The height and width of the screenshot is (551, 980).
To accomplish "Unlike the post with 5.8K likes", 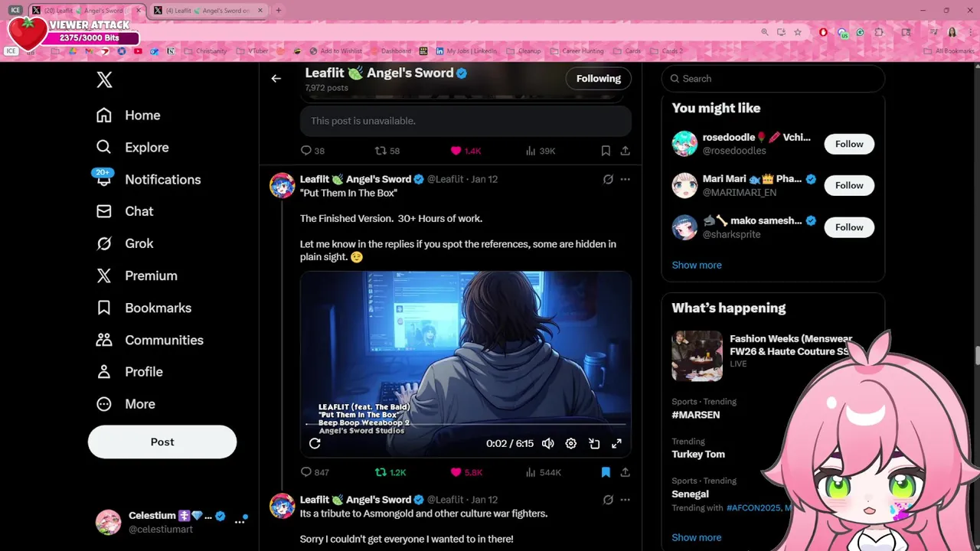I will click(x=466, y=472).
